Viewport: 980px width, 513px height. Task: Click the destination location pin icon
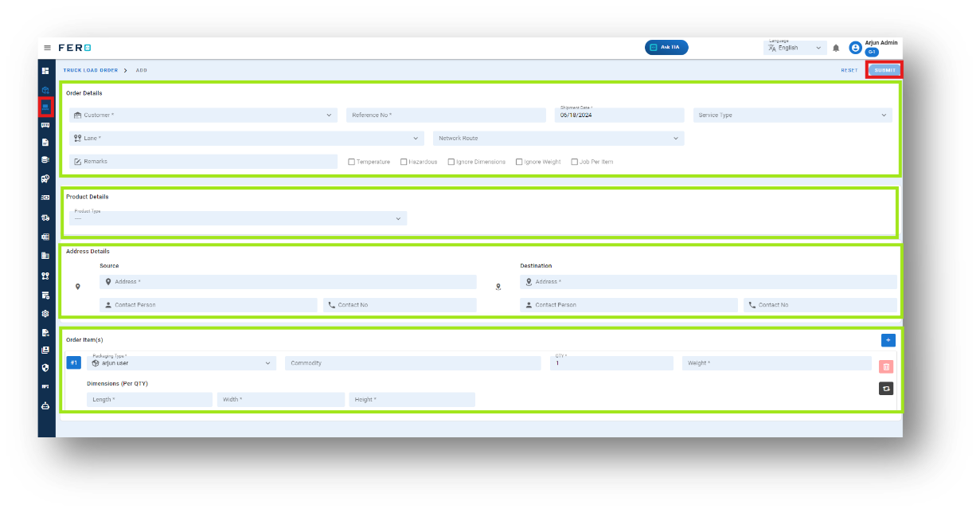point(498,287)
